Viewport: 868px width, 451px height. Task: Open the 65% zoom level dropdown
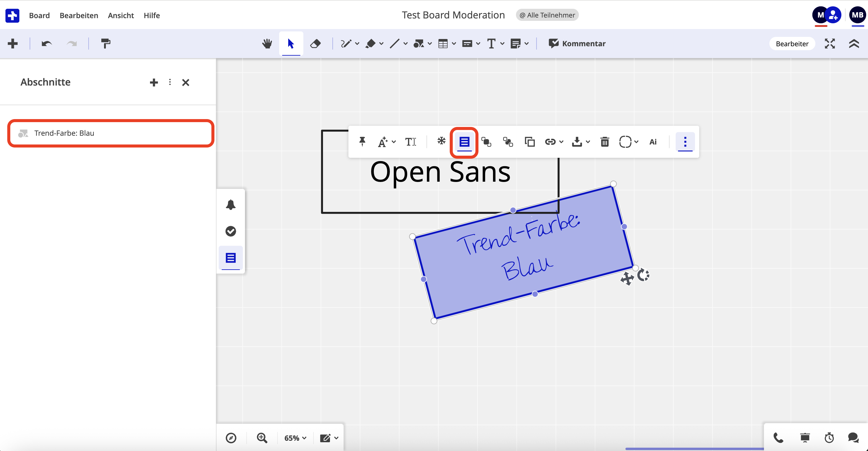(x=295, y=438)
